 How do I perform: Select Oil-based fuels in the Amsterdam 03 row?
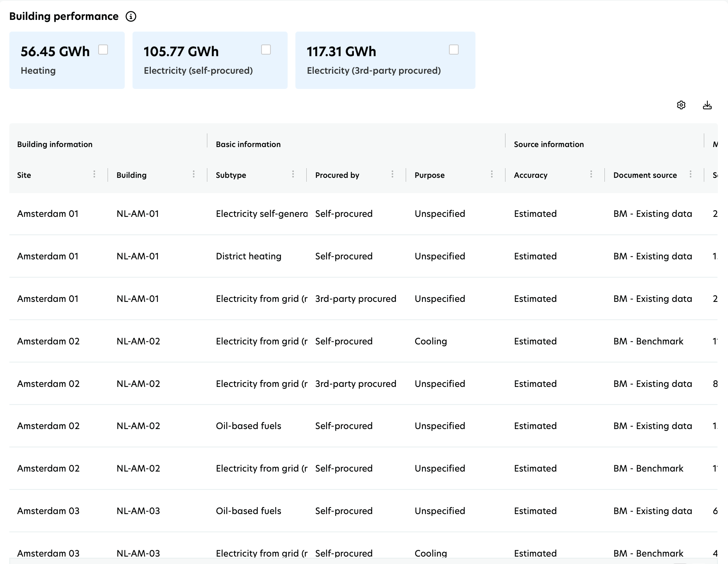(x=249, y=511)
